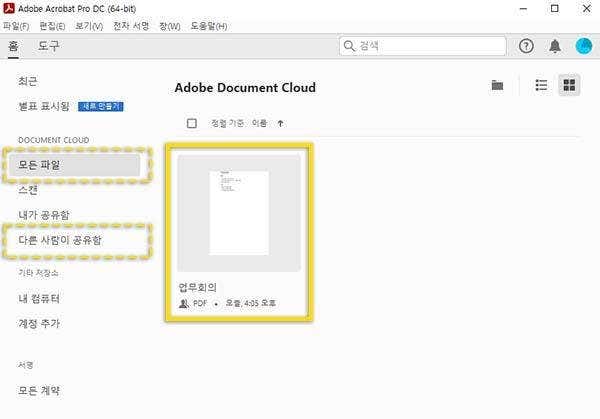Minimize the Acrobat window

[523, 8]
